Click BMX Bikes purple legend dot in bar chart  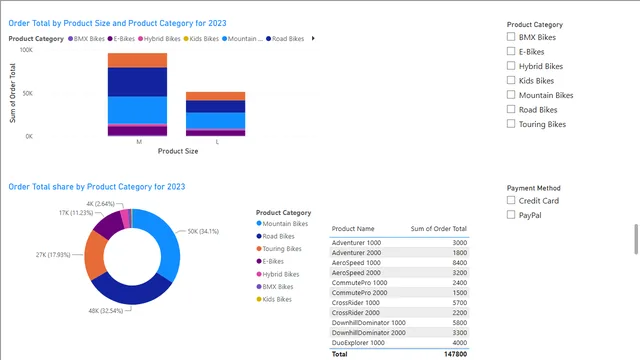[x=71, y=39]
